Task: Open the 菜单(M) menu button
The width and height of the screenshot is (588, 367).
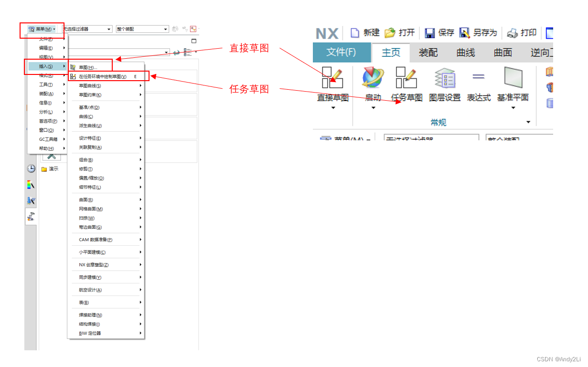Action: pyautogui.click(x=42, y=29)
